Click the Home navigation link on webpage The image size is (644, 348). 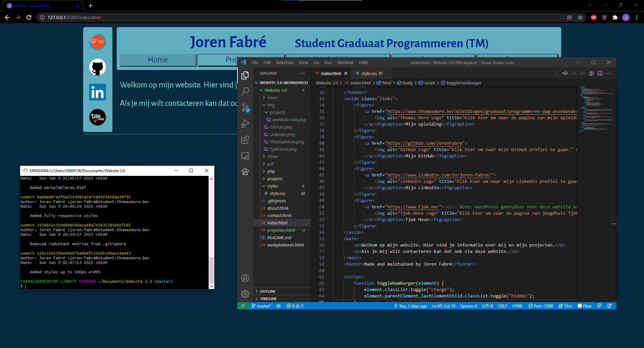158,60
